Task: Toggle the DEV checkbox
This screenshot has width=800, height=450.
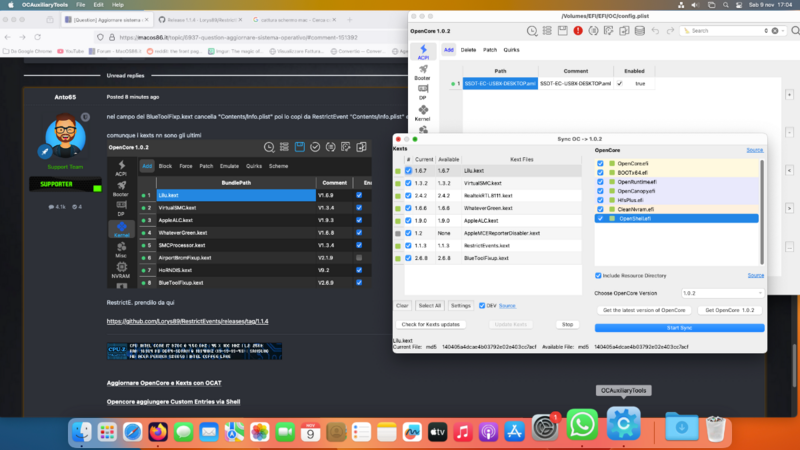Action: point(483,305)
